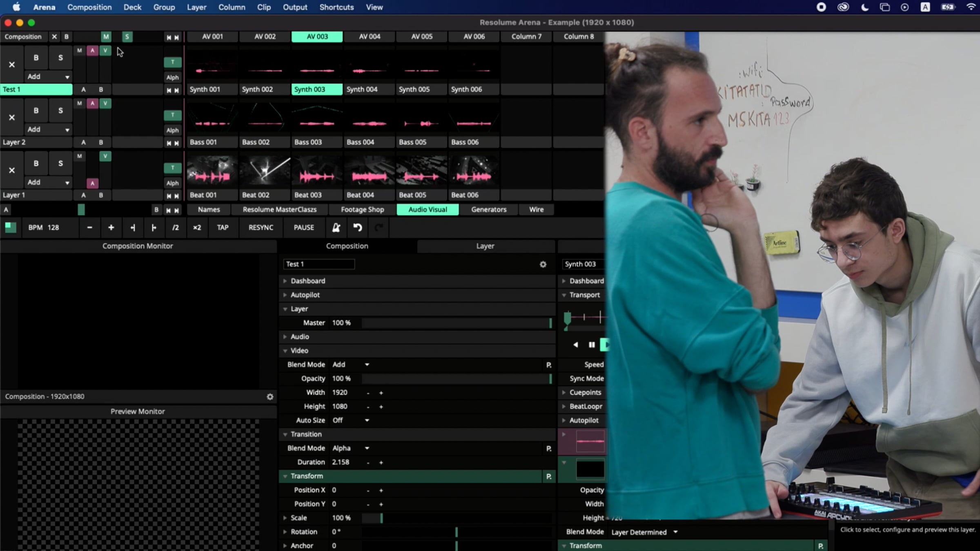This screenshot has height=551, width=980.
Task: Open the Deck menu
Action: 132,7
